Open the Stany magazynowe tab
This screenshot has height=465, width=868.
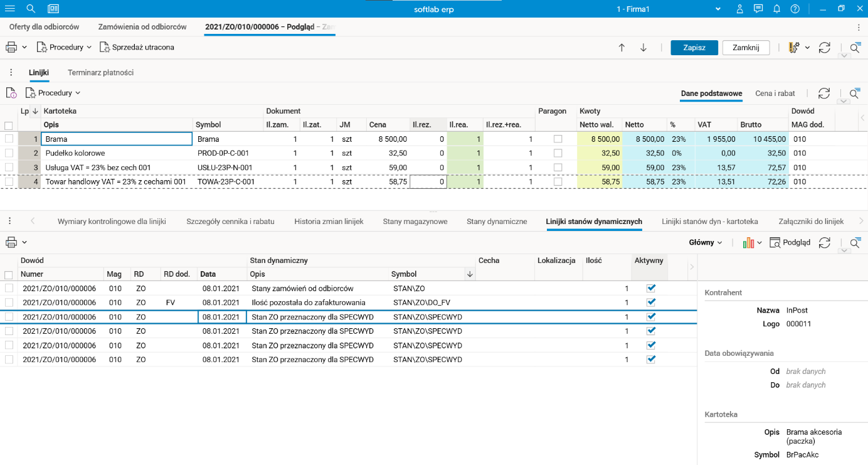click(415, 222)
